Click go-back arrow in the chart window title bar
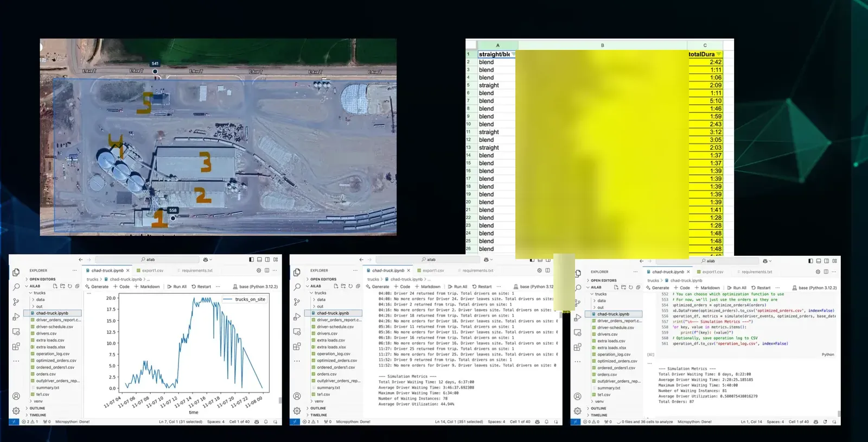868x442 pixels. [x=81, y=260]
